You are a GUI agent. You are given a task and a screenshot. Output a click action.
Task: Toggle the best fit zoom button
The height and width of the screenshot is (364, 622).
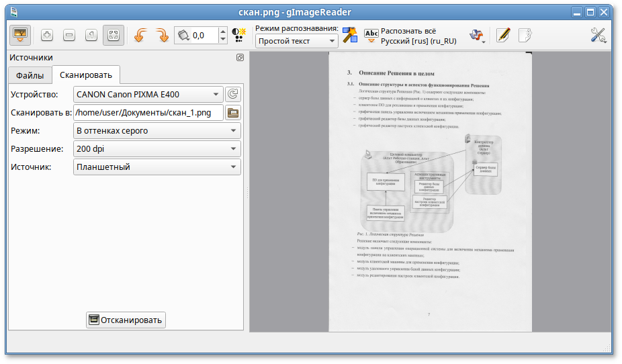114,35
